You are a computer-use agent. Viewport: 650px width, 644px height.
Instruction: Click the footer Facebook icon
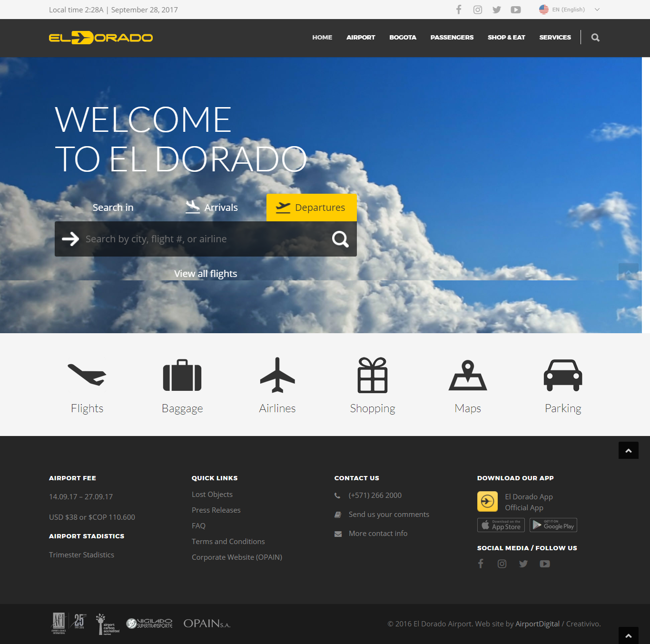(481, 564)
